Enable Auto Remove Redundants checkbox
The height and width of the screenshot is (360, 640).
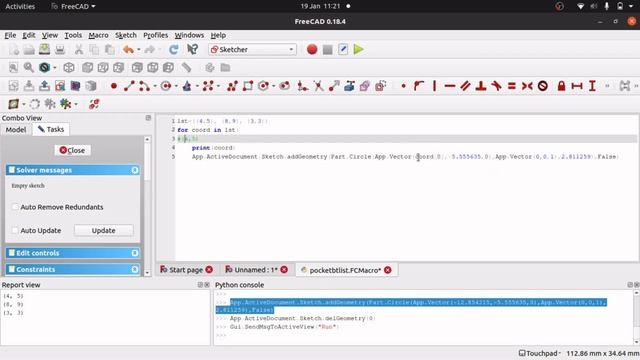(15, 207)
